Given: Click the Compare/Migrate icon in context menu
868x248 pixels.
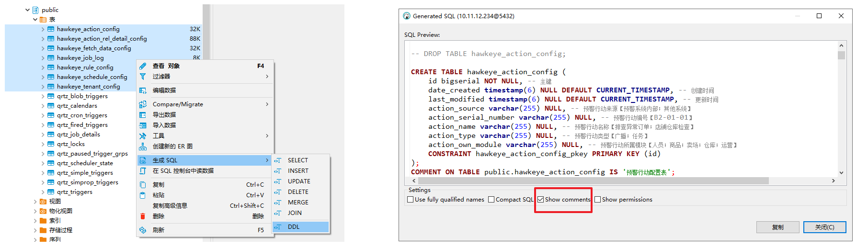Looking at the screenshot, I should [143, 104].
